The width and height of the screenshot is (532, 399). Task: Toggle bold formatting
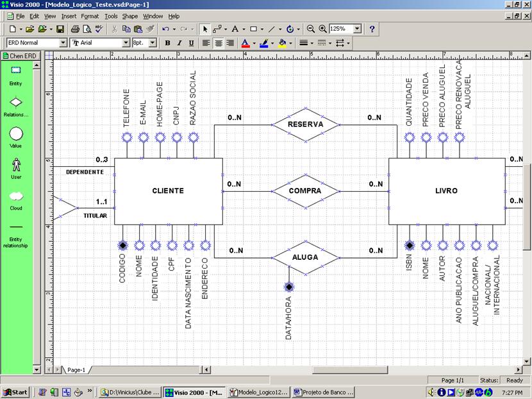pos(167,43)
